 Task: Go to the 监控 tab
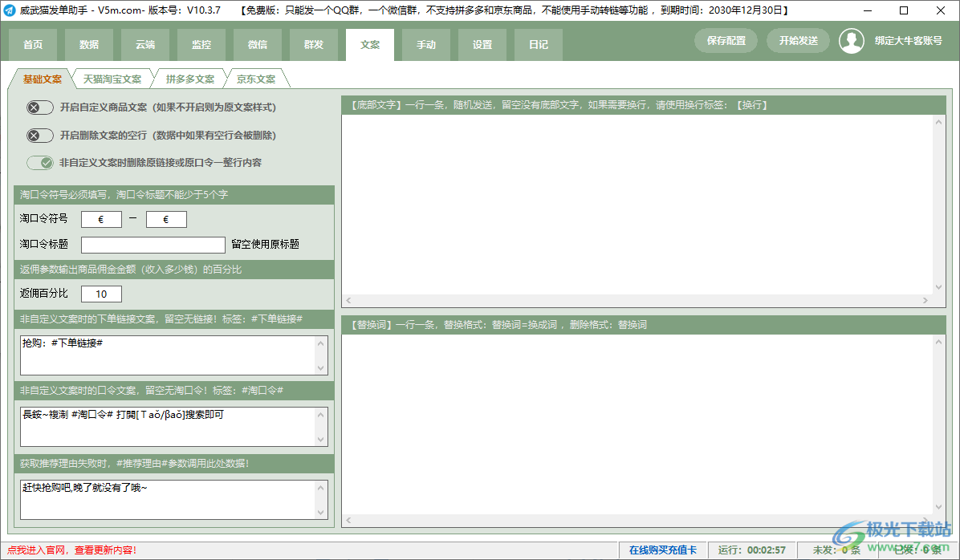[201, 45]
